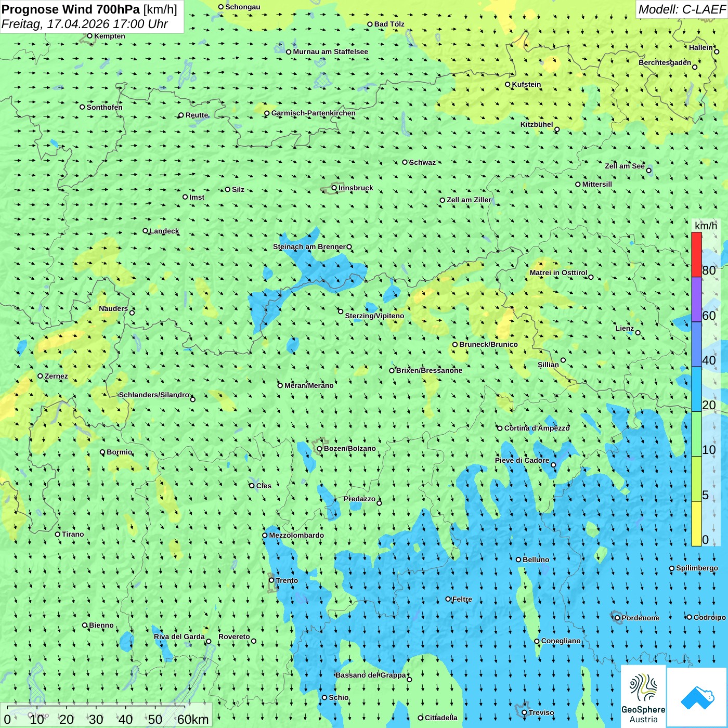The image size is (728, 728).
Task: Click the Pordenone label
Action: pyautogui.click(x=641, y=618)
